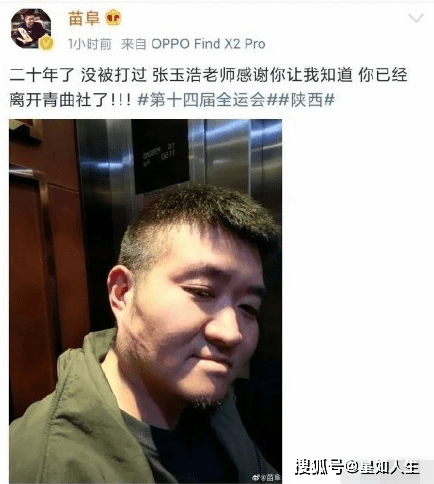Click "二十年了" at the post's start
434x484 pixels.
pos(42,75)
